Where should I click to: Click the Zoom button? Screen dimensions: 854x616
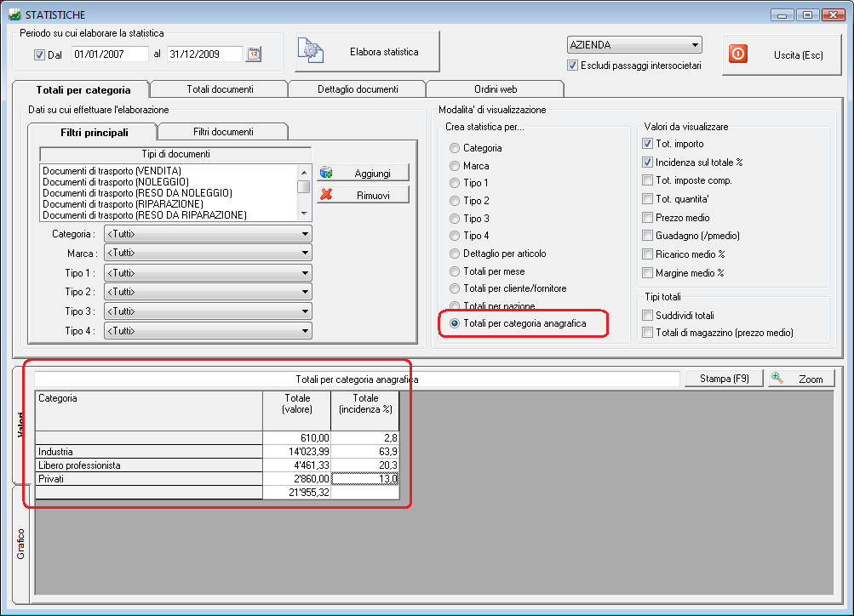tap(801, 379)
